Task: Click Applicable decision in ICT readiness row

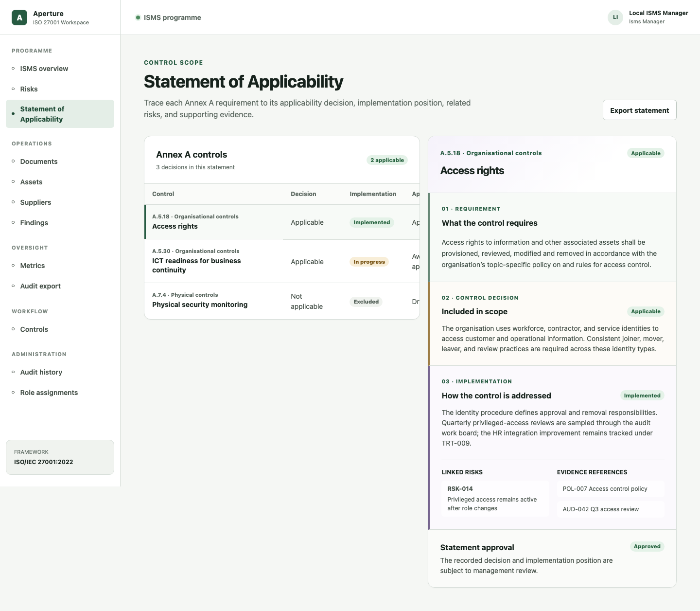Action: (307, 262)
